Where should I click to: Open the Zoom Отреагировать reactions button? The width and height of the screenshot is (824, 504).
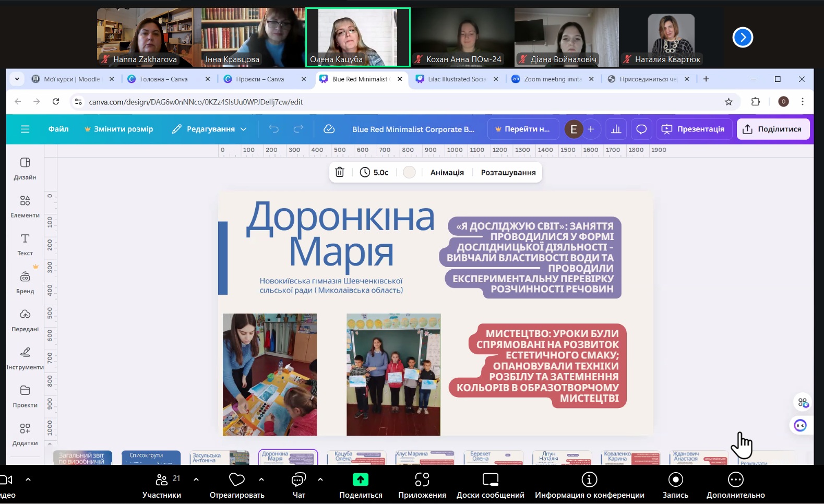237,485
